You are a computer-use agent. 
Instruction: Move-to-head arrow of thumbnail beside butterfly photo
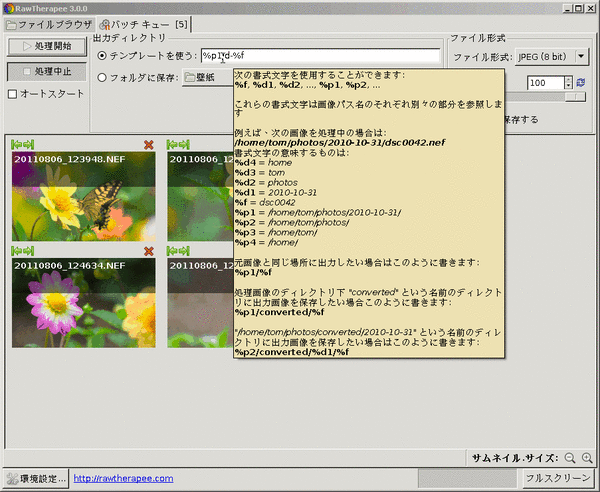point(172,145)
